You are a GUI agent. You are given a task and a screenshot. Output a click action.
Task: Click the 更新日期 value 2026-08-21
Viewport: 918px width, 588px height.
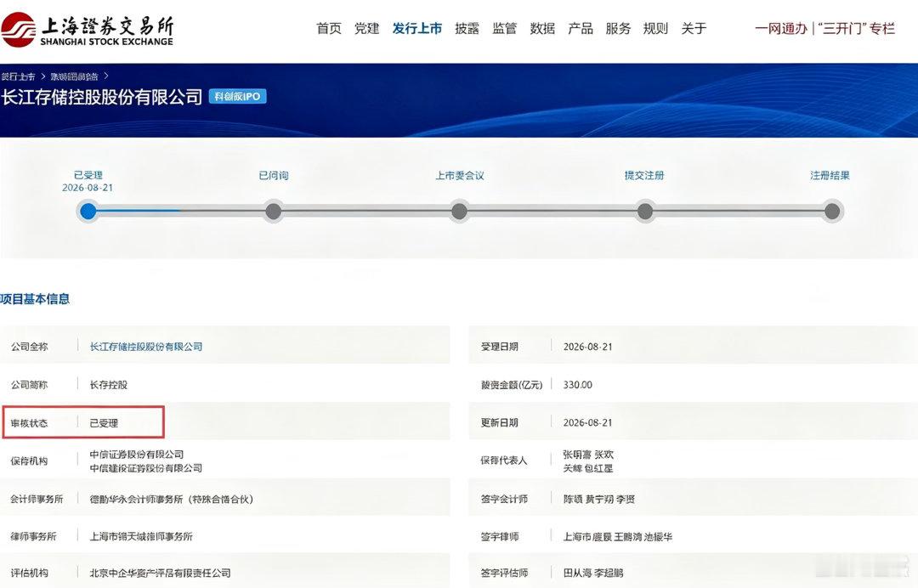pos(588,422)
